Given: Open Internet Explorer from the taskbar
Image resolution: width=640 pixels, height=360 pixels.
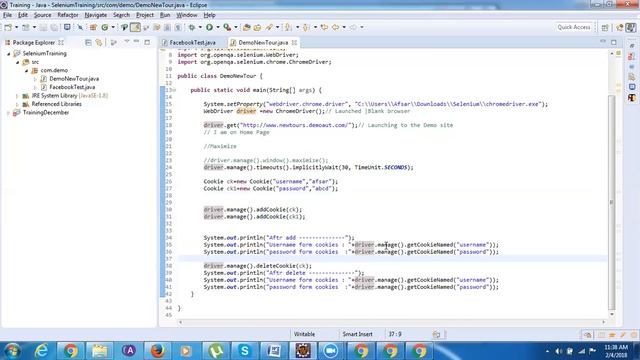Looking at the screenshot, I should [x=42, y=351].
